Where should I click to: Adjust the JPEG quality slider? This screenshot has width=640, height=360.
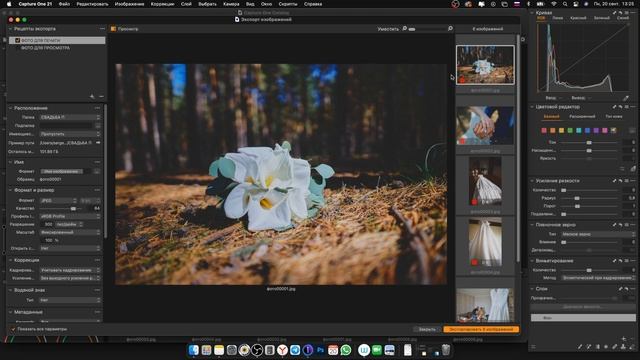point(73,209)
